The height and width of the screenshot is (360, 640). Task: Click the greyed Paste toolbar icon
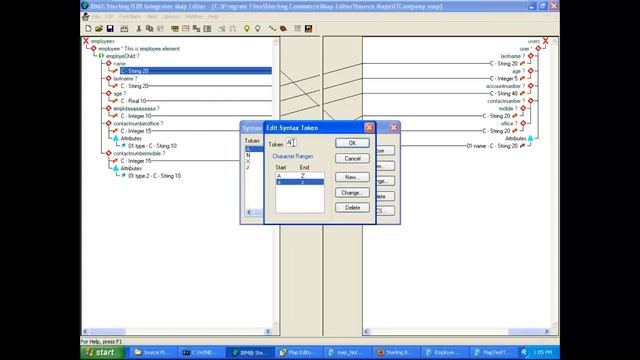tap(160, 29)
